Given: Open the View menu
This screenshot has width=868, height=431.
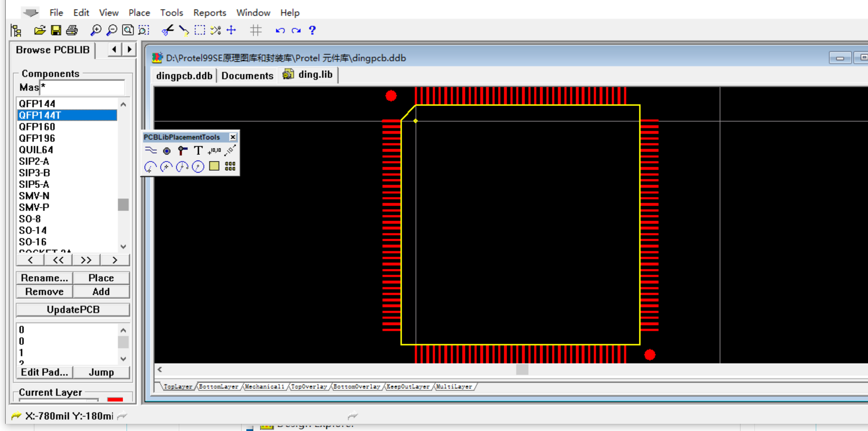Looking at the screenshot, I should (x=109, y=13).
